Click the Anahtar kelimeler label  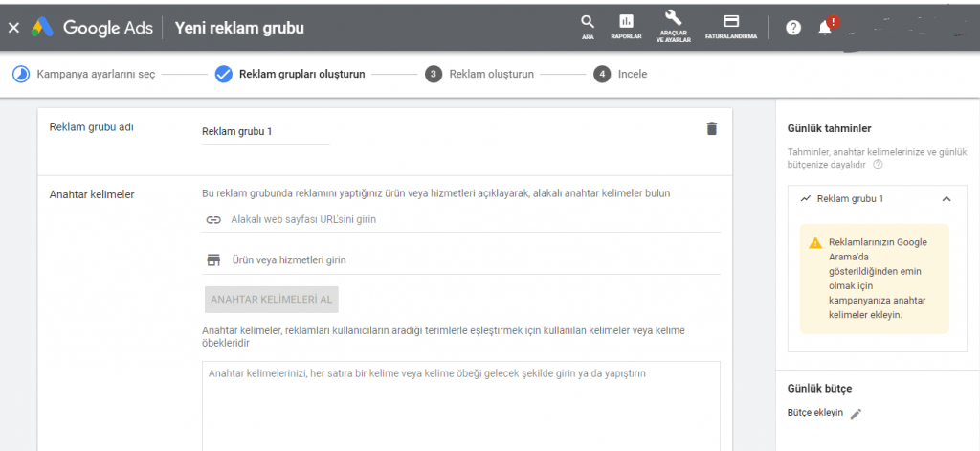pyautogui.click(x=92, y=194)
